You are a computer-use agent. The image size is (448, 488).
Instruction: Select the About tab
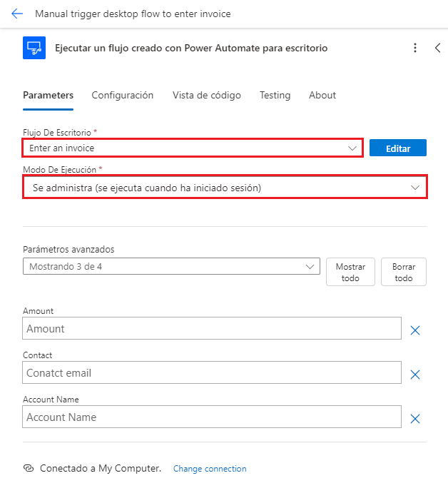322,95
